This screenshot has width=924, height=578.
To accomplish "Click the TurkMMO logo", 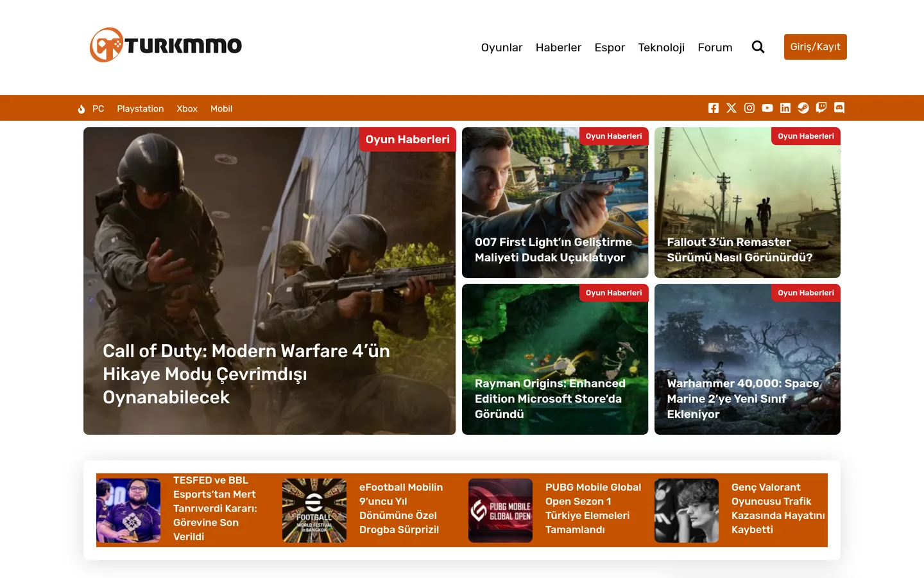I will [166, 45].
